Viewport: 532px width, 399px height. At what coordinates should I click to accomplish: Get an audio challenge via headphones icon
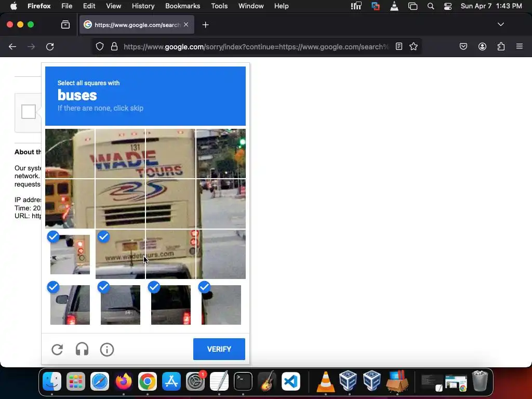coord(82,350)
